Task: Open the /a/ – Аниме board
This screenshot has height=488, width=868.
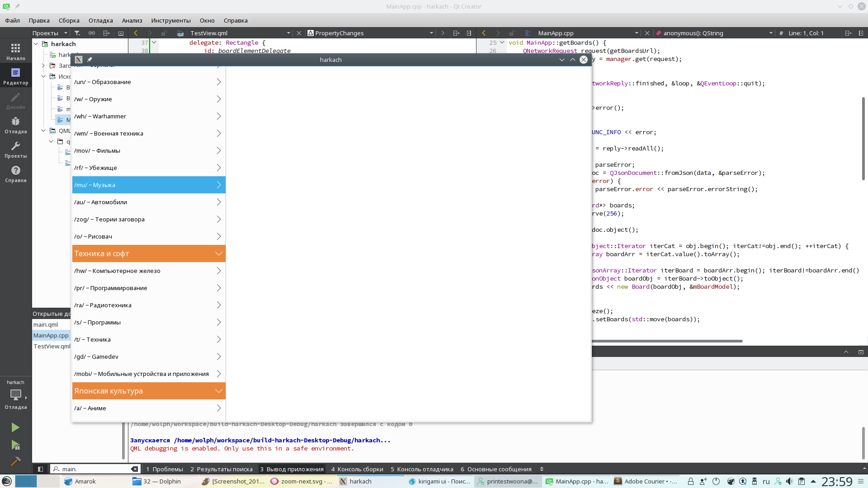Action: pyautogui.click(x=149, y=408)
